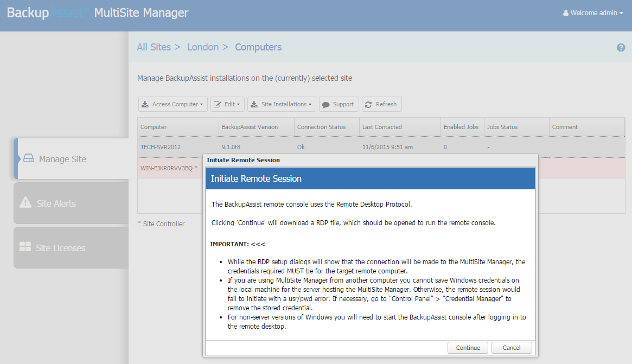Sort by Comment column header
Viewport: 632px width, 364px height.
point(587,127)
